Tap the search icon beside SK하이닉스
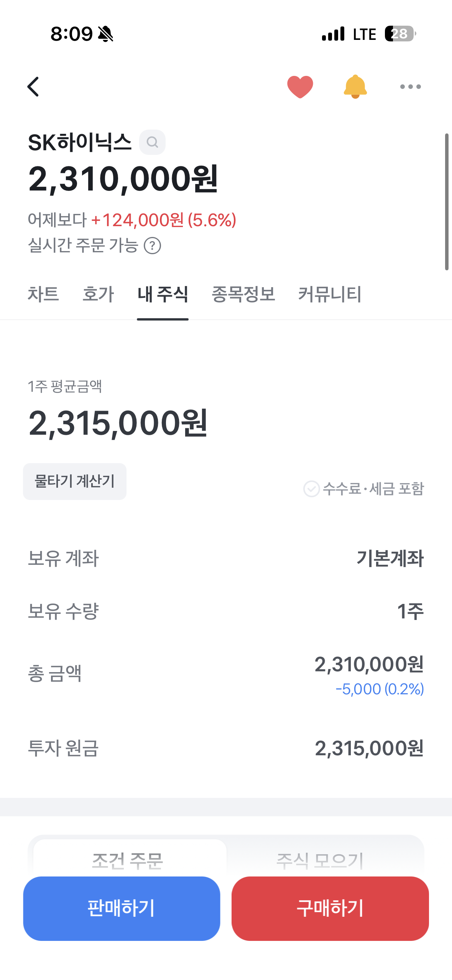This screenshot has height=980, width=452. [x=152, y=142]
